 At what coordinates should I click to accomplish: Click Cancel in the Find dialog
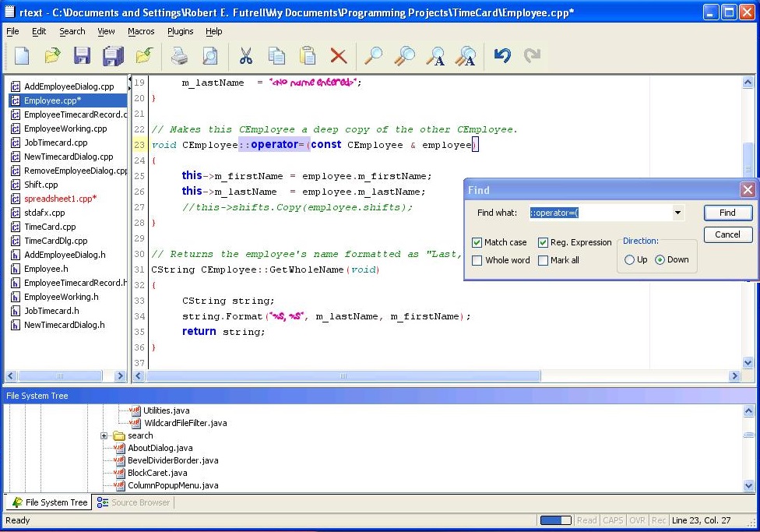point(727,234)
